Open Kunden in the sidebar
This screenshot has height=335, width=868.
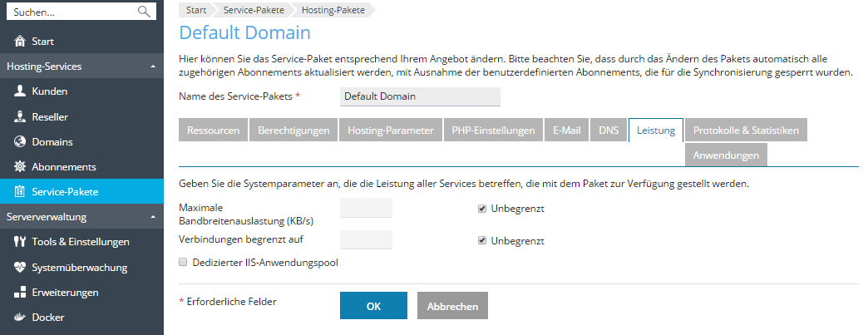(x=82, y=91)
